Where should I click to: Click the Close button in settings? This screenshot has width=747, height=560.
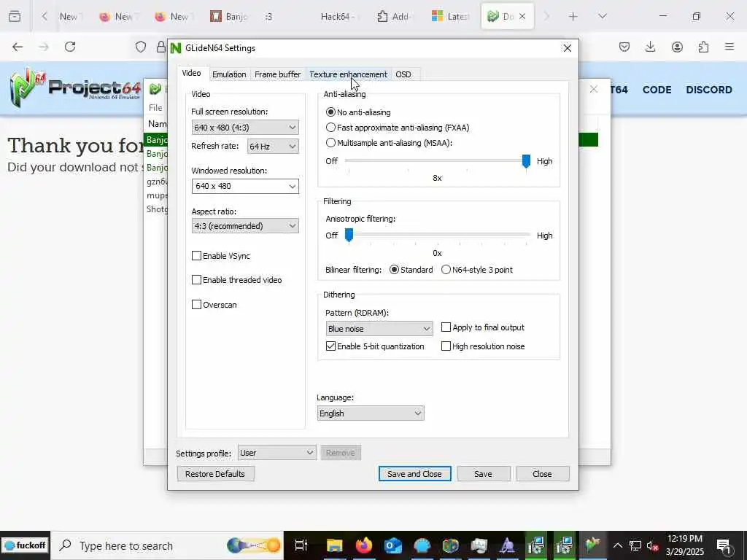pyautogui.click(x=542, y=474)
